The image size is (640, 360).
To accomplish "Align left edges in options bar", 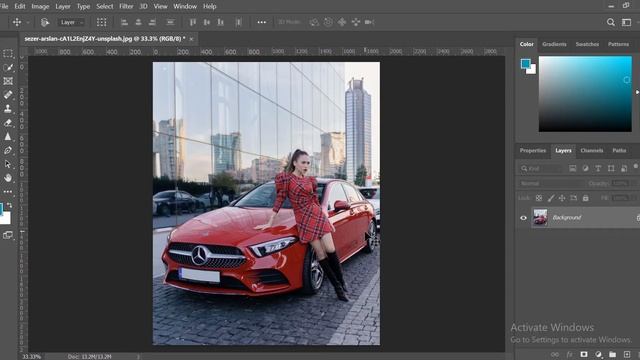I will 124,22.
